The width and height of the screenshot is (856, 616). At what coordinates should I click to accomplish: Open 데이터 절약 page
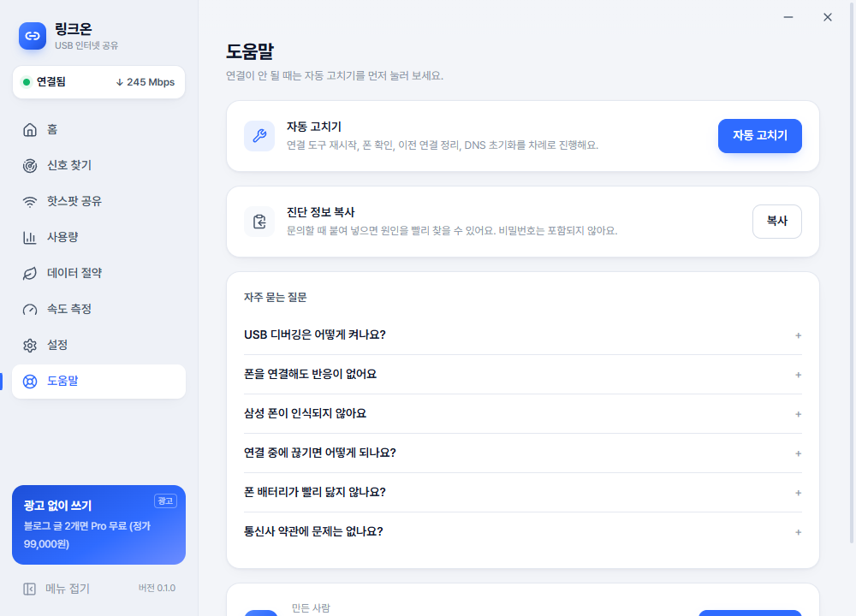point(98,274)
